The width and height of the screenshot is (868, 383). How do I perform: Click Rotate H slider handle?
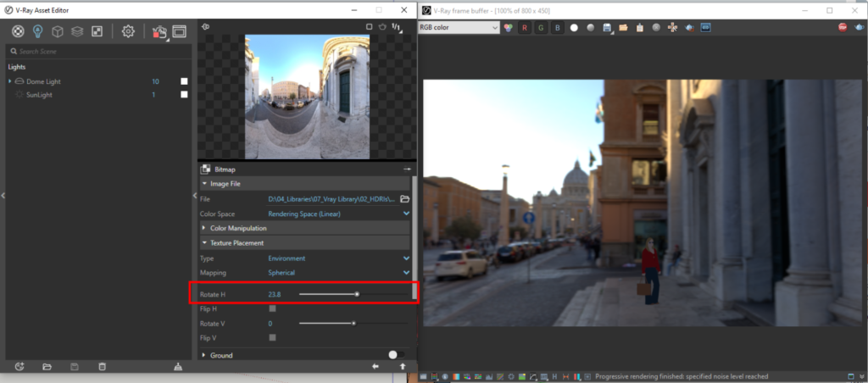pyautogui.click(x=357, y=294)
